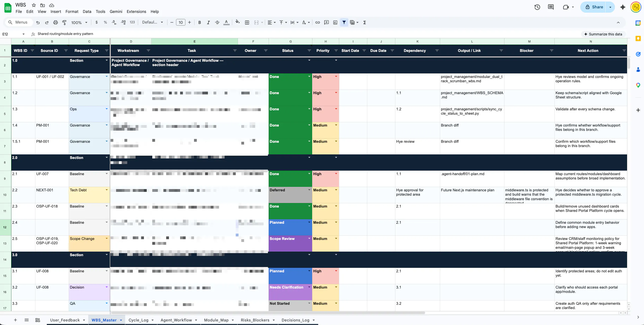This screenshot has width=644, height=325.
Task: Add a comment using toolbar icon
Action: pos(327,23)
